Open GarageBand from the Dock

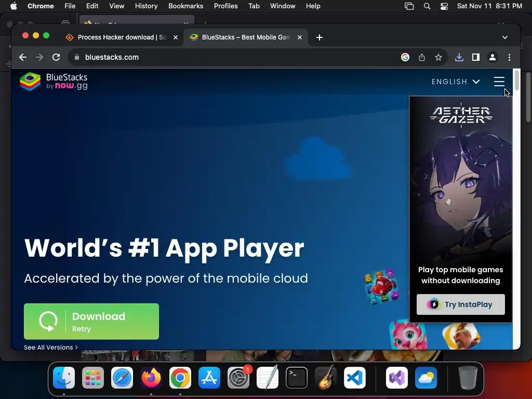coord(326,378)
